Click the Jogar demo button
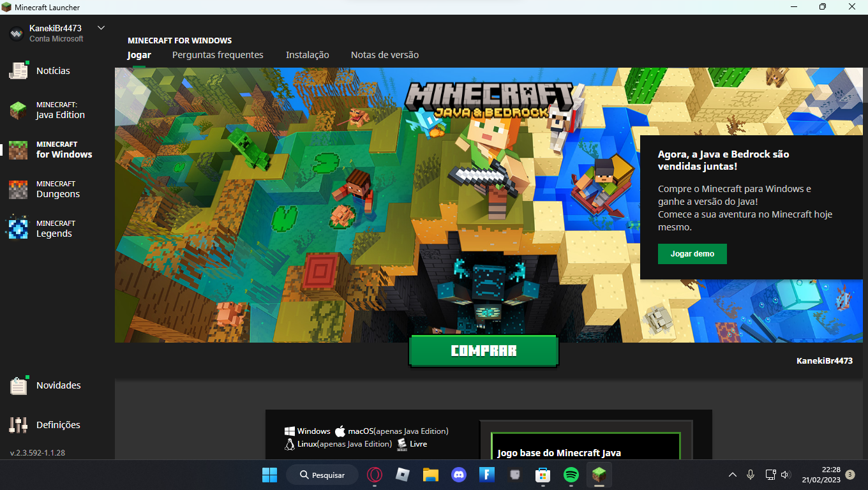 click(x=692, y=253)
